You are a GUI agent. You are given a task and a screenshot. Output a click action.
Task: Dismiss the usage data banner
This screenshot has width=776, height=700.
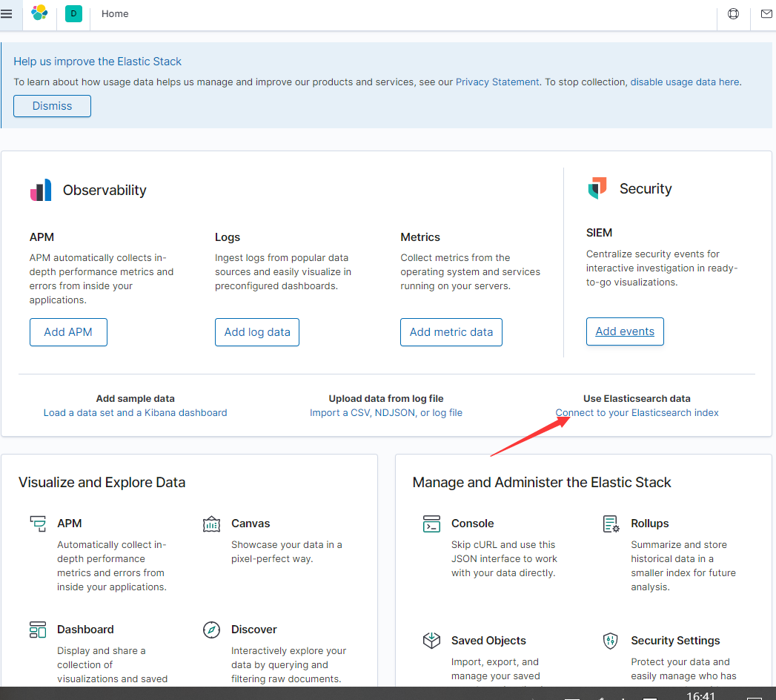pyautogui.click(x=52, y=106)
